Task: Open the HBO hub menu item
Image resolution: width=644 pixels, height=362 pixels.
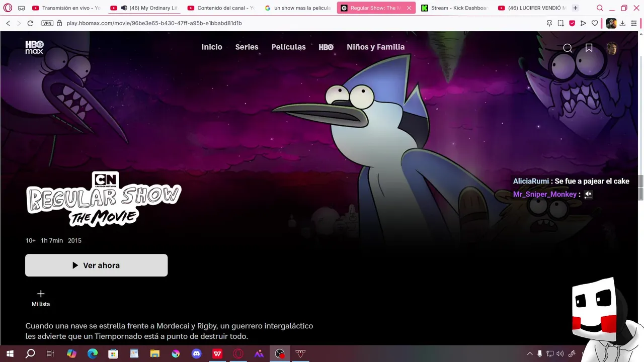Action: 326,47
